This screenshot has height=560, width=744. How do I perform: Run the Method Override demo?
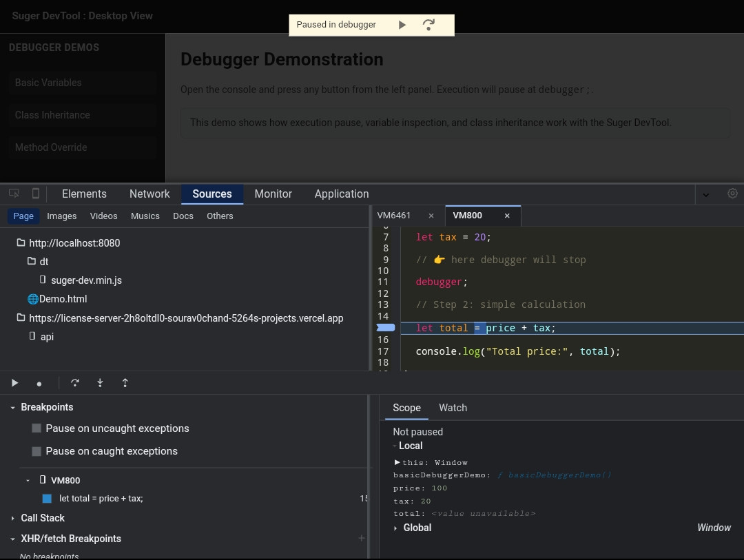[83, 147]
